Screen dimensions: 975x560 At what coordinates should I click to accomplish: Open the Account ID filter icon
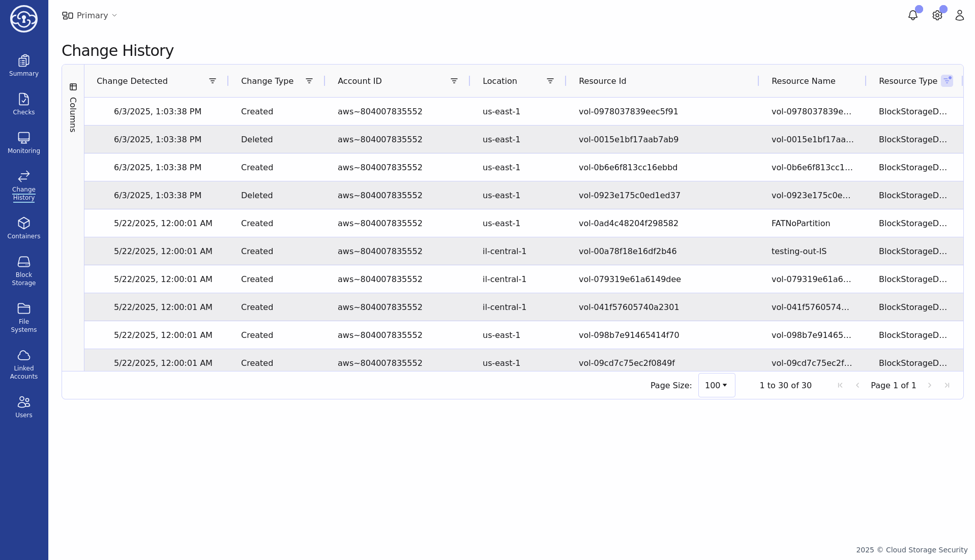coord(454,81)
